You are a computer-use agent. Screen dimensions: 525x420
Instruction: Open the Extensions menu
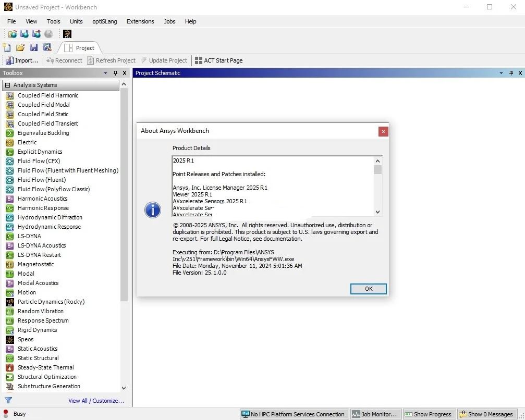140,21
